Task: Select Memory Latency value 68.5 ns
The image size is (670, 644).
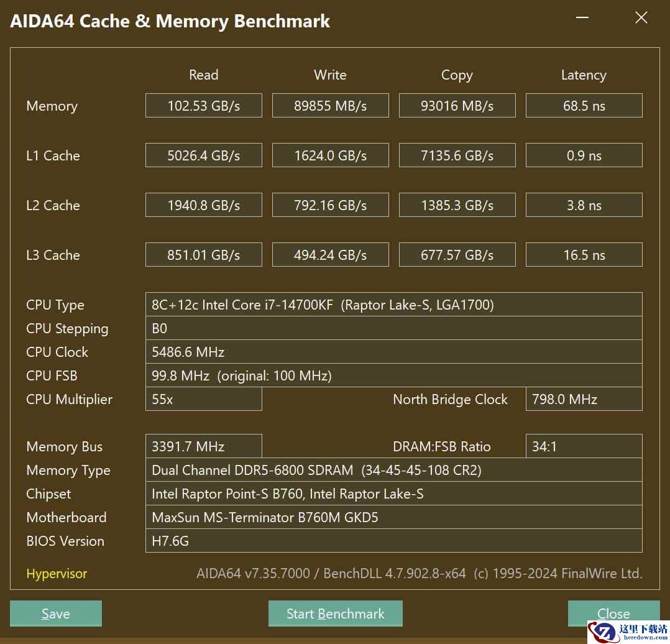Action: click(584, 106)
